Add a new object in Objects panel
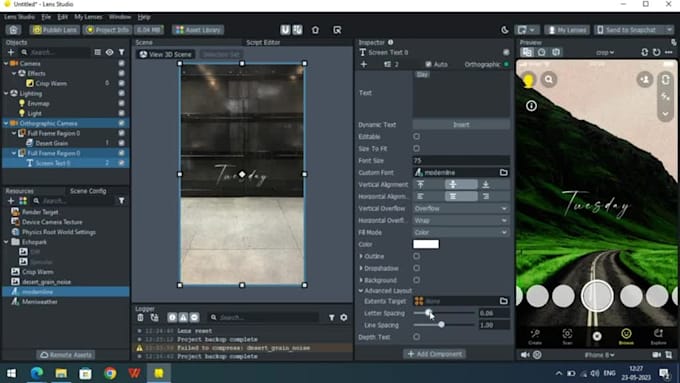 pyautogui.click(x=11, y=52)
